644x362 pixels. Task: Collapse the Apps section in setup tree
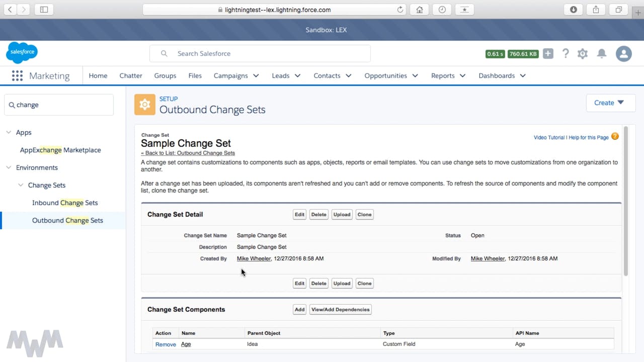pos(9,132)
